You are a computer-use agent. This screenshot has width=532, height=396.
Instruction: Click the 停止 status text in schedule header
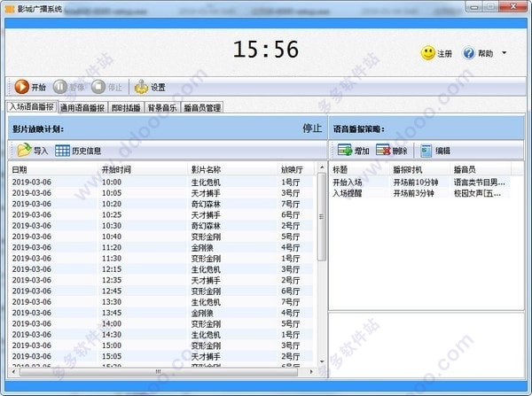(x=312, y=128)
